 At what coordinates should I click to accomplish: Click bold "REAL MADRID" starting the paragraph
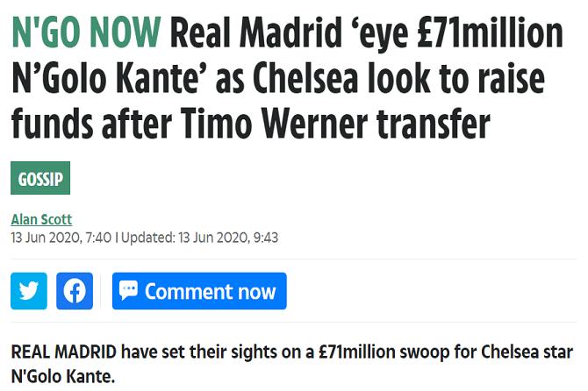(x=63, y=353)
